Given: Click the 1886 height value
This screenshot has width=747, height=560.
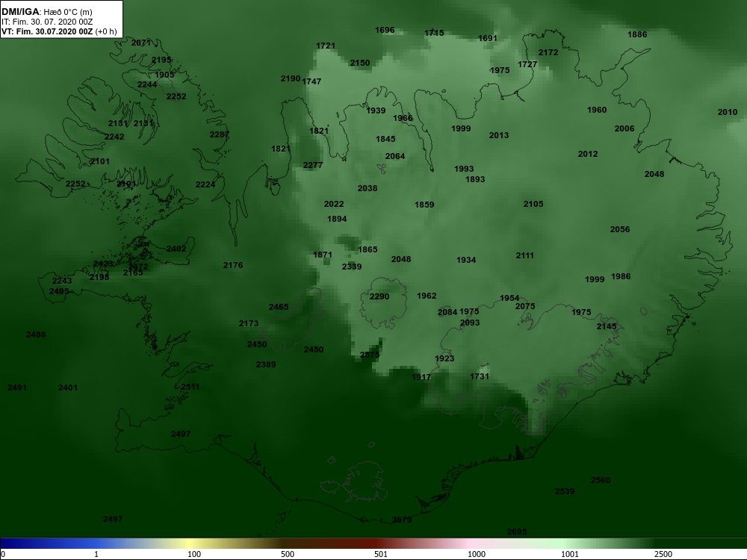Looking at the screenshot, I should (x=637, y=34).
